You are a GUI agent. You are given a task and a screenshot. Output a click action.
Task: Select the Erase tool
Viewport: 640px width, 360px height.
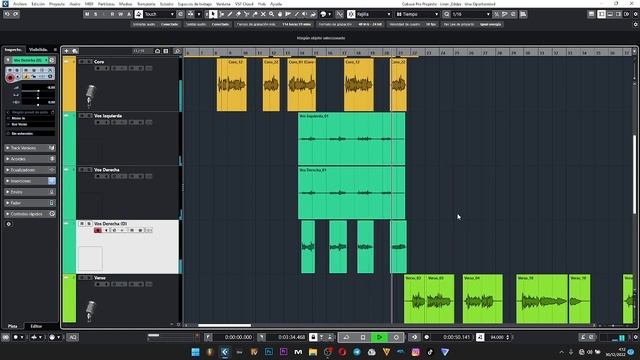click(x=238, y=14)
